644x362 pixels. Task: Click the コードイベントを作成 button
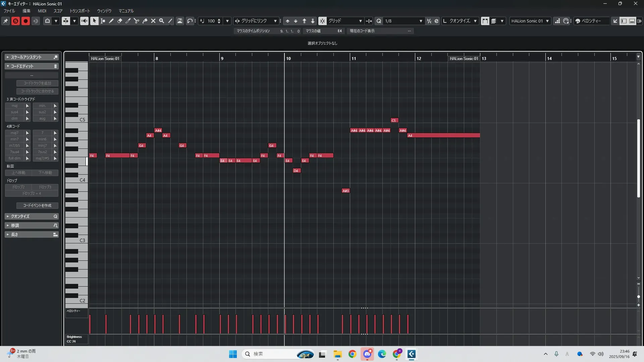[x=37, y=205]
